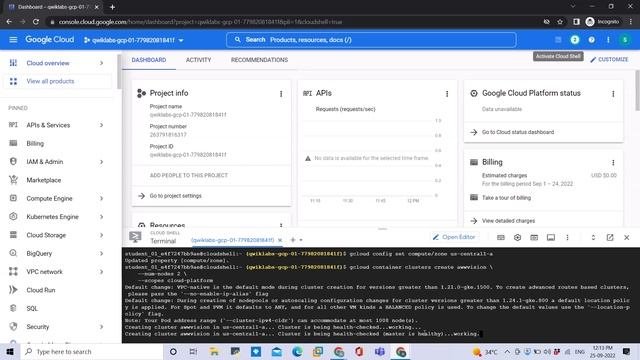This screenshot has height=360, width=640.
Task: Open Cloud Shell in a new window
Action: tap(610, 238)
